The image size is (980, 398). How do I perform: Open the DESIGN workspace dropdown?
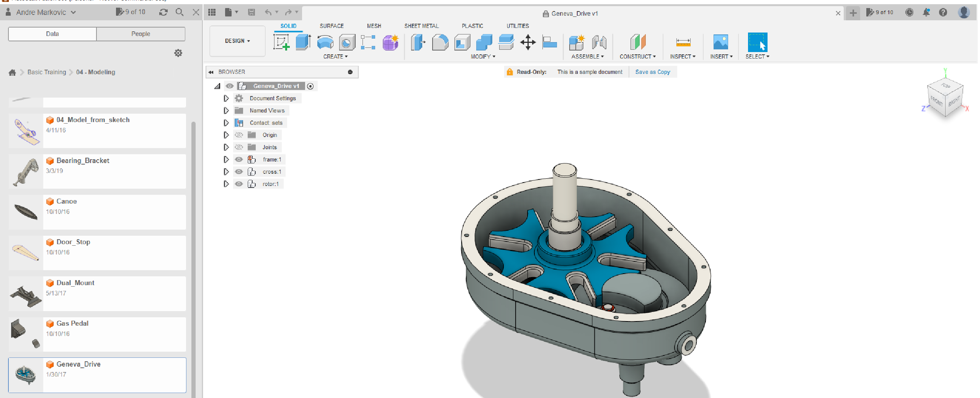click(237, 41)
